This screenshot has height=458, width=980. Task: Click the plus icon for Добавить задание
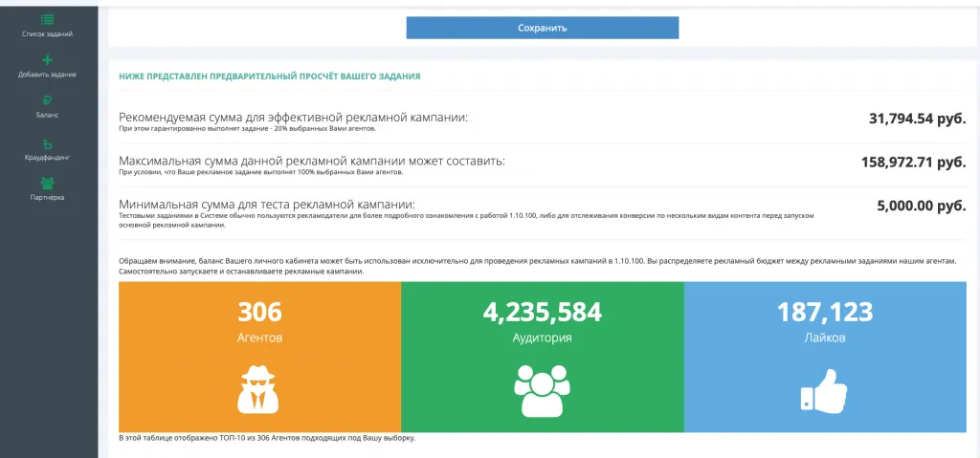[x=48, y=60]
